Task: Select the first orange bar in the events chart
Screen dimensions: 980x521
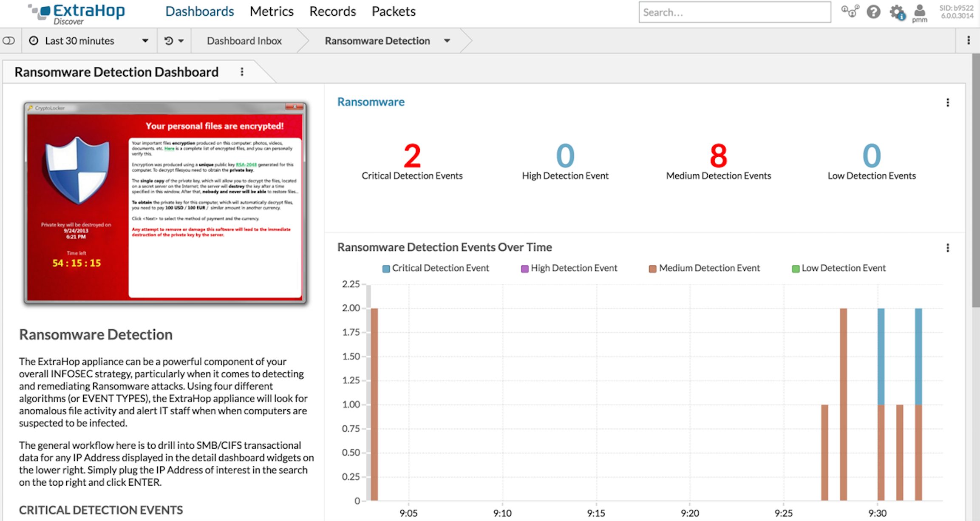Action: pos(374,404)
